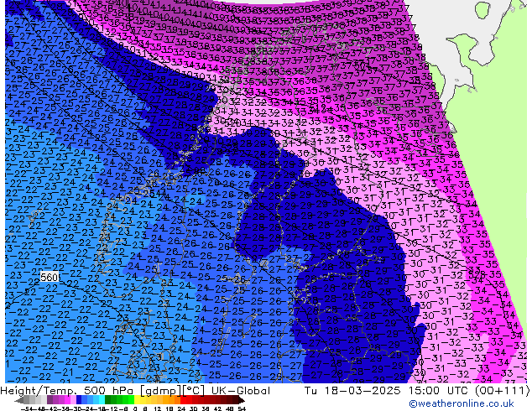Image resolution: width=532 pixels, height=411 pixels.
Task: Click the bright red 24 legend swatch
Action: (x=183, y=400)
